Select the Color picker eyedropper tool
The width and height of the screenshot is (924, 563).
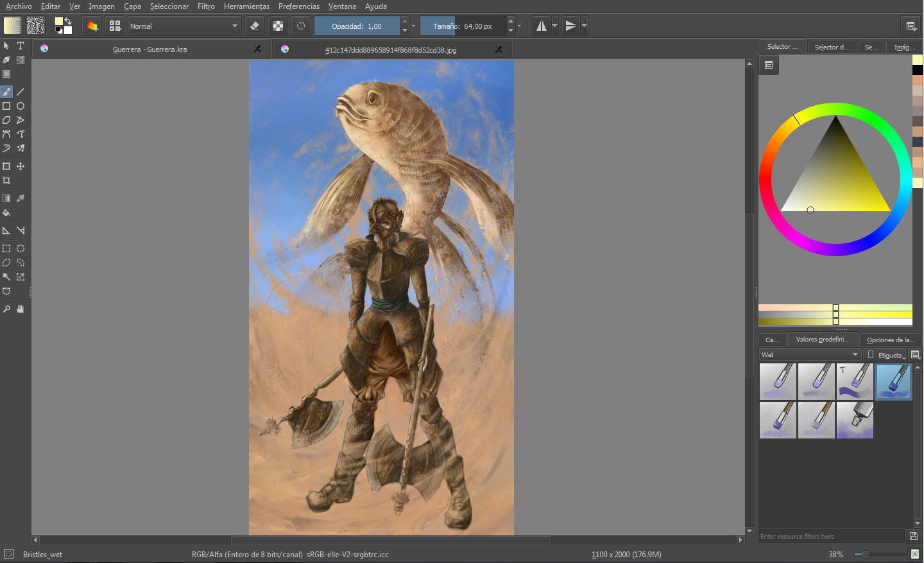[21, 198]
